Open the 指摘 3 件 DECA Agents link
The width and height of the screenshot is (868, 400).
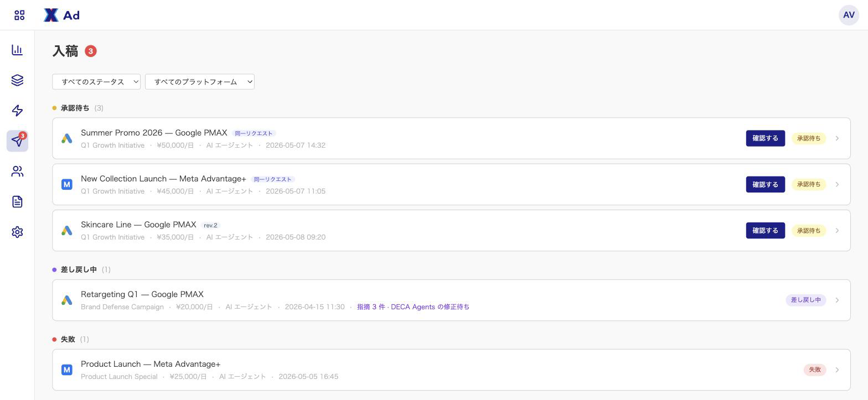[413, 307]
